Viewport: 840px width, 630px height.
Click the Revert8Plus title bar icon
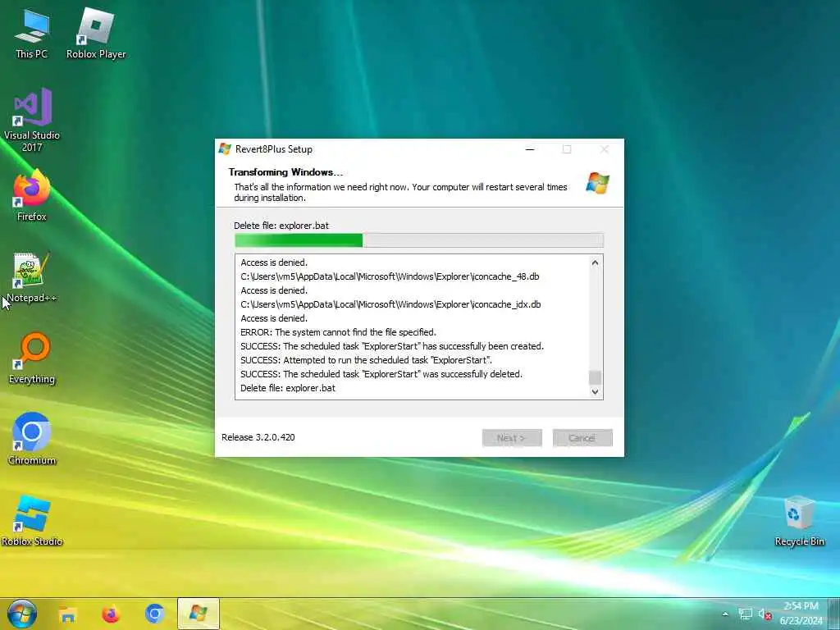(225, 149)
